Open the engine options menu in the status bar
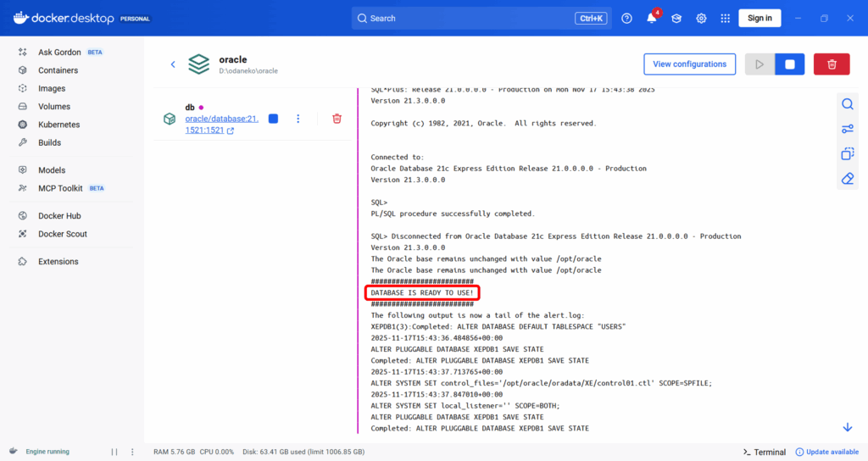The image size is (868, 461). click(132, 452)
